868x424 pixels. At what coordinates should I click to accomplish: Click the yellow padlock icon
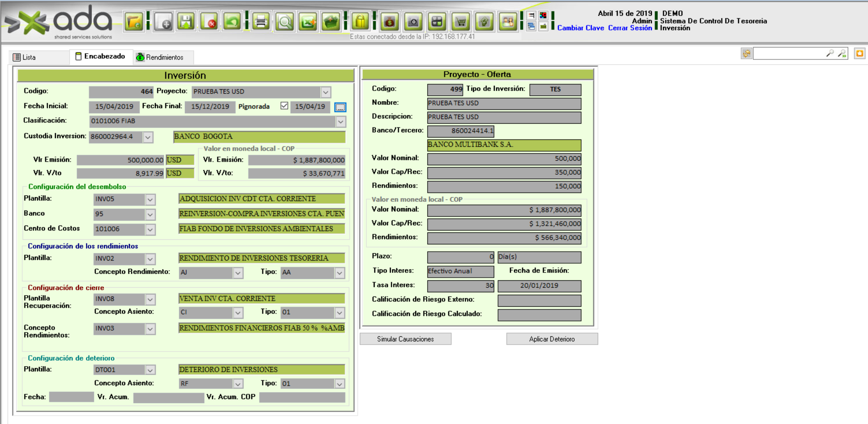pos(360,22)
